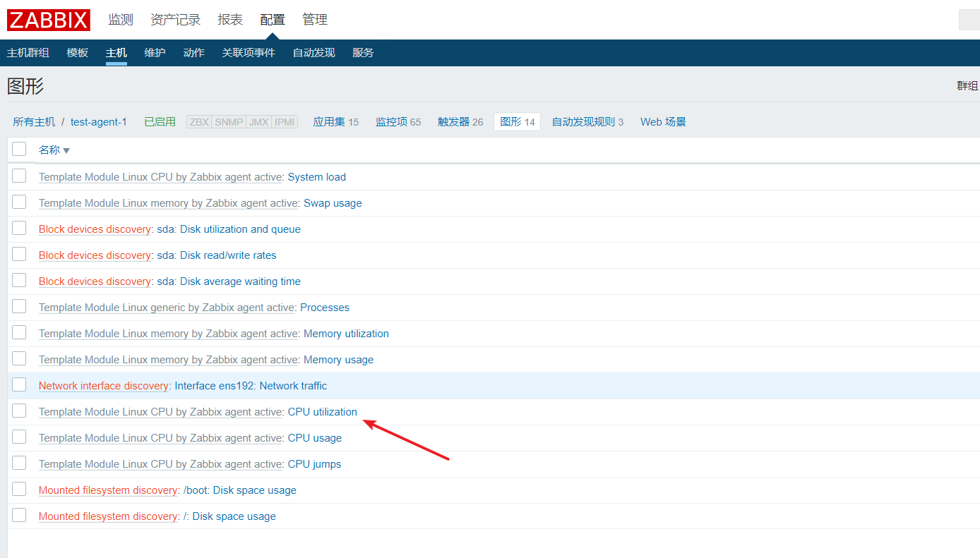This screenshot has width=980, height=558.
Task: Open the Processes graph link
Action: tap(325, 308)
